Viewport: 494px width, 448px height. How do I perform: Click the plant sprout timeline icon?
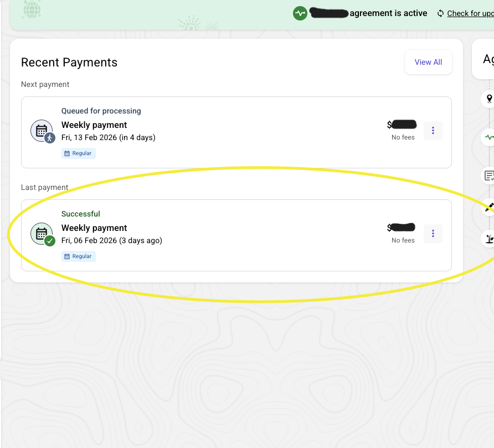(489, 239)
